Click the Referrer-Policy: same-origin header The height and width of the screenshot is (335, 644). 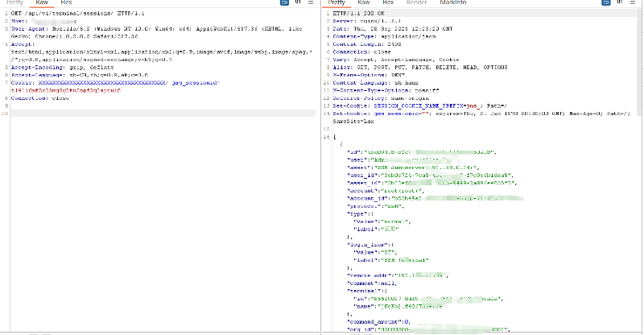[381, 98]
